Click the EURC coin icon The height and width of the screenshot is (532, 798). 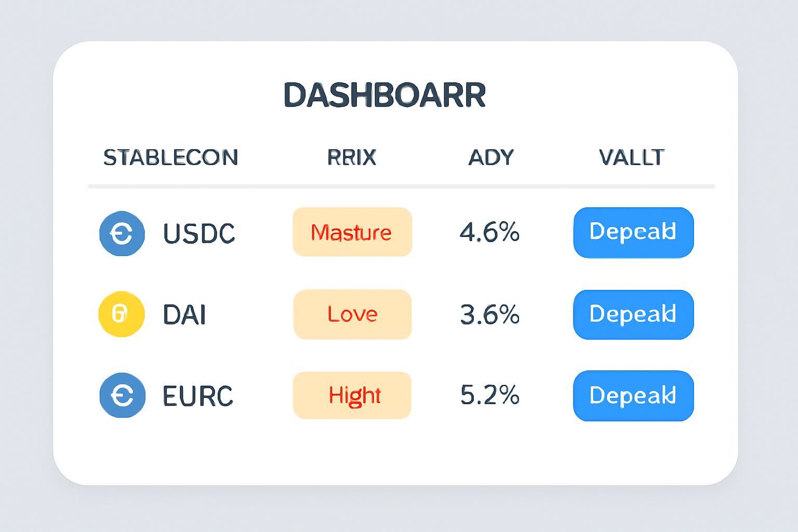(x=122, y=395)
